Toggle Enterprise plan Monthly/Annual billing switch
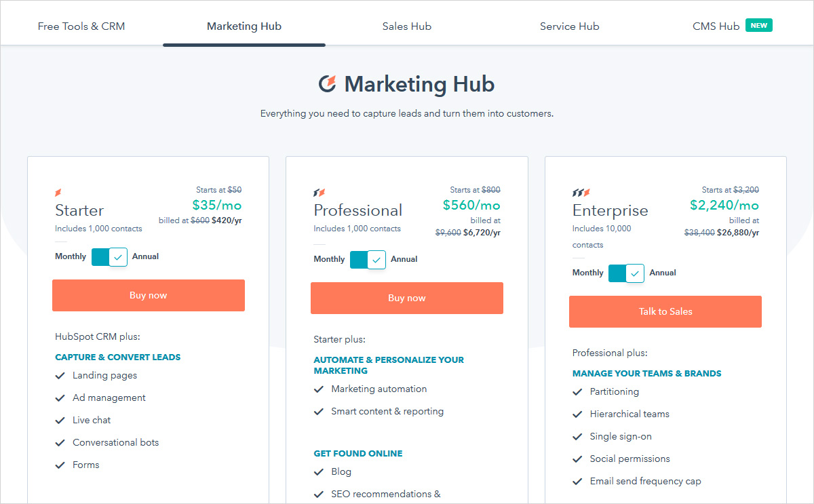This screenshot has height=504, width=814. [626, 273]
